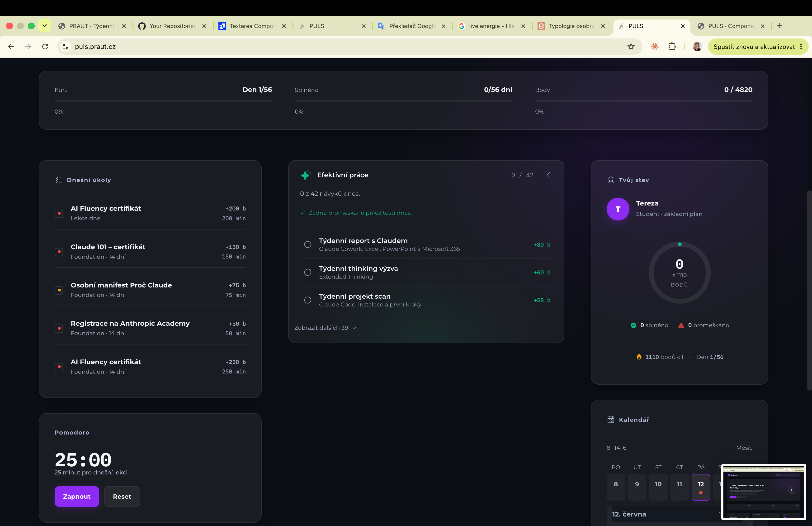The height and width of the screenshot is (526, 812).
Task: Click Spustit znovu a aktualizovat button
Action: tap(758, 47)
